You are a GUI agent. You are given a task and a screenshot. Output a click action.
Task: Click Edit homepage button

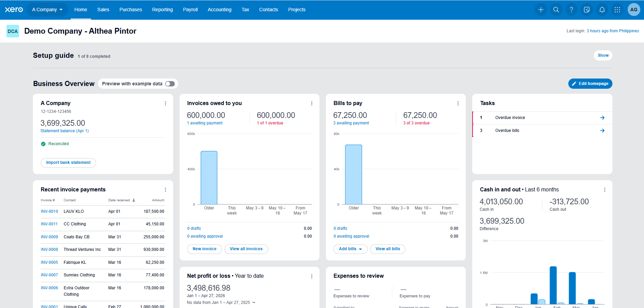point(590,84)
